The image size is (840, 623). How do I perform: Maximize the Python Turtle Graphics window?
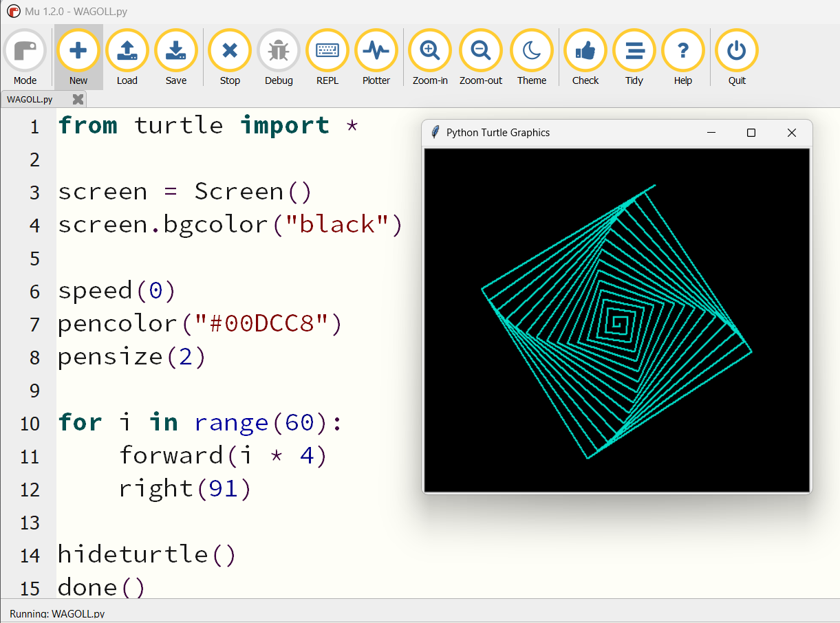click(x=751, y=133)
